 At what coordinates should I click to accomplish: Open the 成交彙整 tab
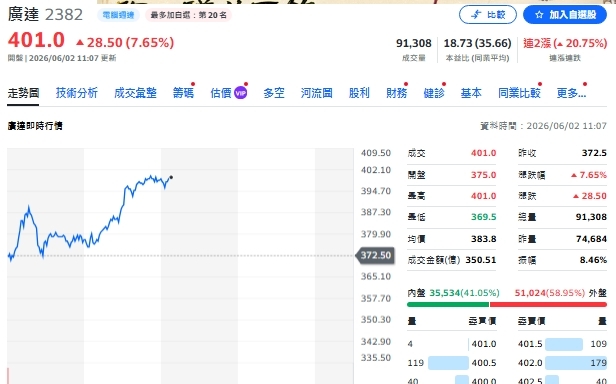click(135, 93)
